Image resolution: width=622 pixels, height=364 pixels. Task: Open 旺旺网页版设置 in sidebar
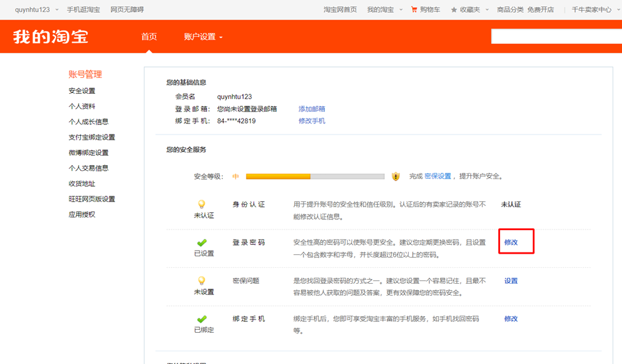(92, 199)
